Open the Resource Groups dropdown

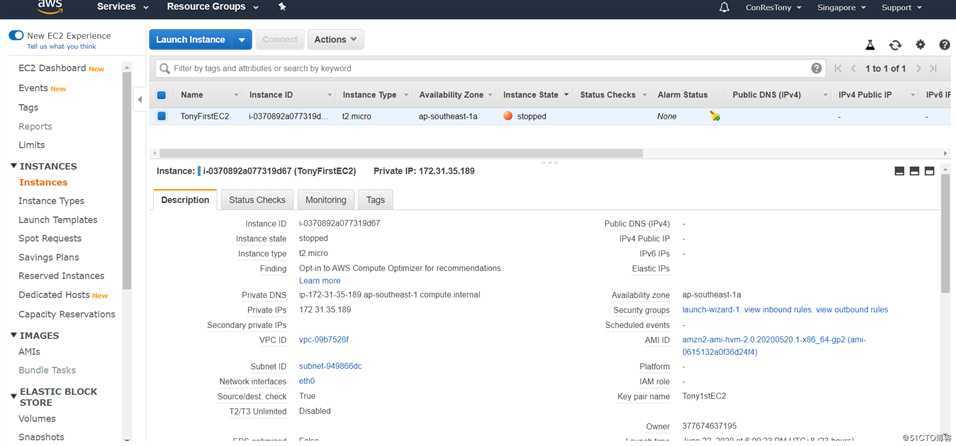click(x=213, y=7)
